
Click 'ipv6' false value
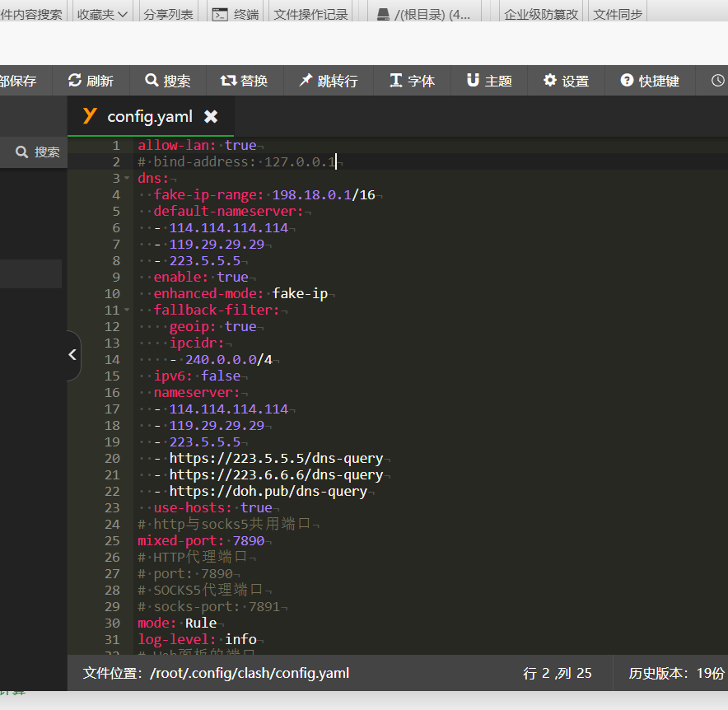point(221,376)
